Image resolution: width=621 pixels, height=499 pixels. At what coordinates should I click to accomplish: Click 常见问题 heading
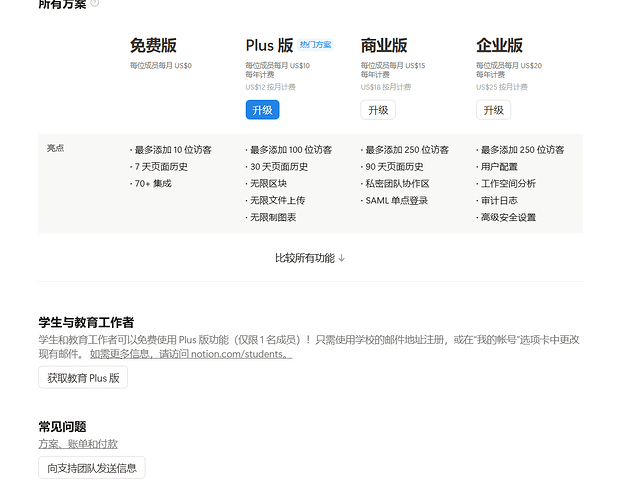(x=62, y=427)
